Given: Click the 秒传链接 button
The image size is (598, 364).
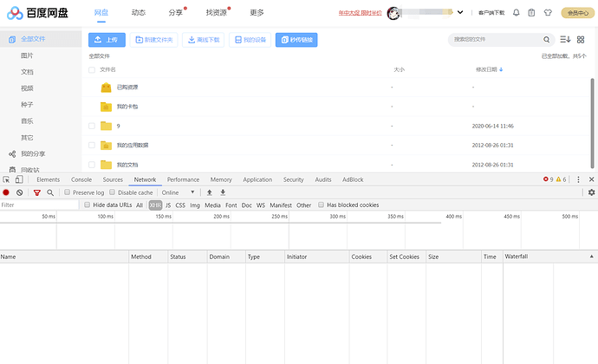Looking at the screenshot, I should (296, 40).
